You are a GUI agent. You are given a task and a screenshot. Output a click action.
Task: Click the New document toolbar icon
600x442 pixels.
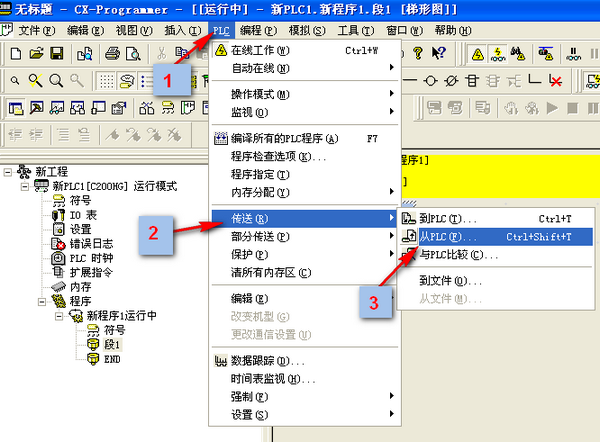pos(16,54)
